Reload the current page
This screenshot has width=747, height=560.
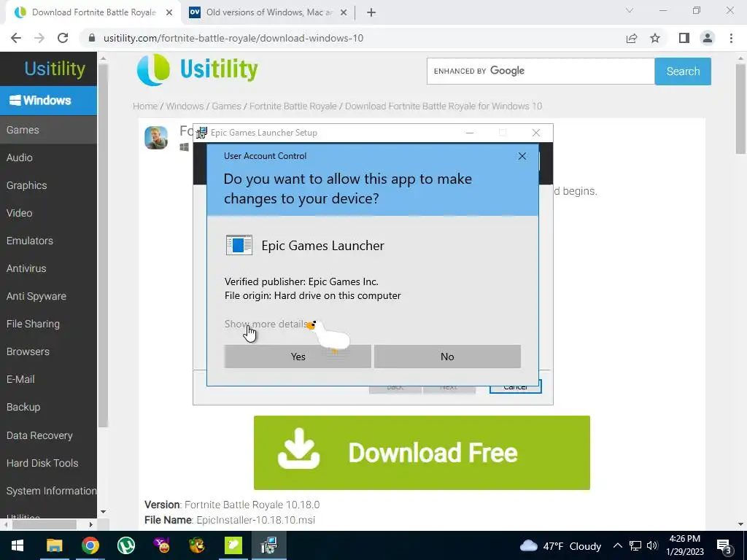pos(63,38)
